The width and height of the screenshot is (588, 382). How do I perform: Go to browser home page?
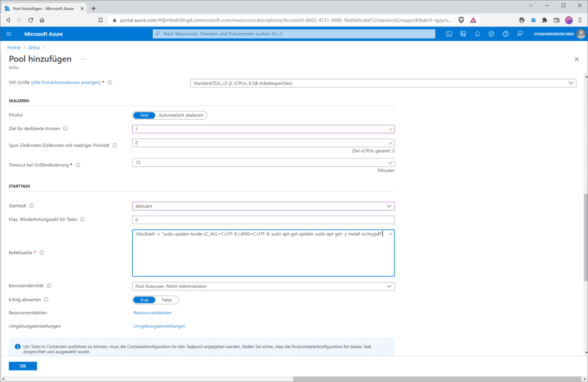click(42, 20)
